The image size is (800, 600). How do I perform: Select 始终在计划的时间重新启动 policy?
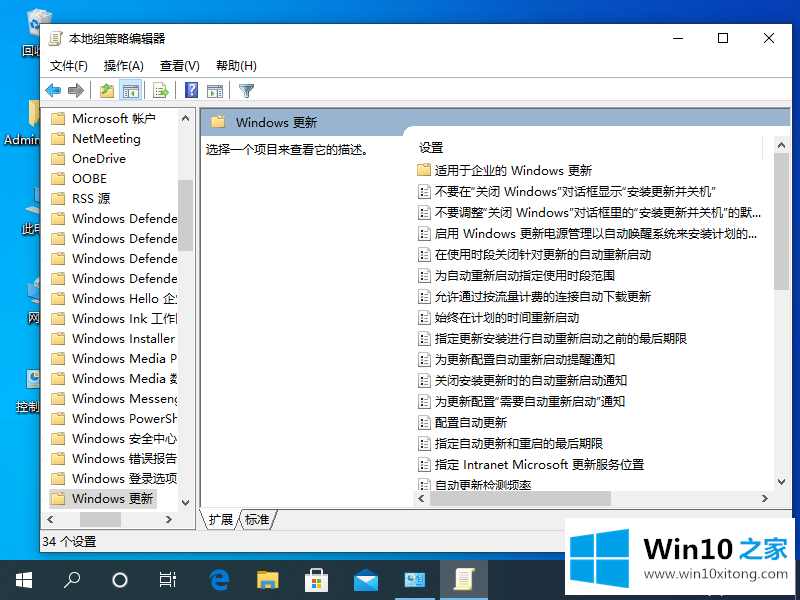coord(507,317)
